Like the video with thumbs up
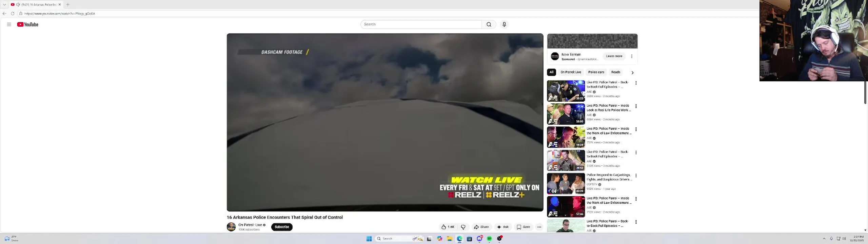868x244 pixels. 448,227
